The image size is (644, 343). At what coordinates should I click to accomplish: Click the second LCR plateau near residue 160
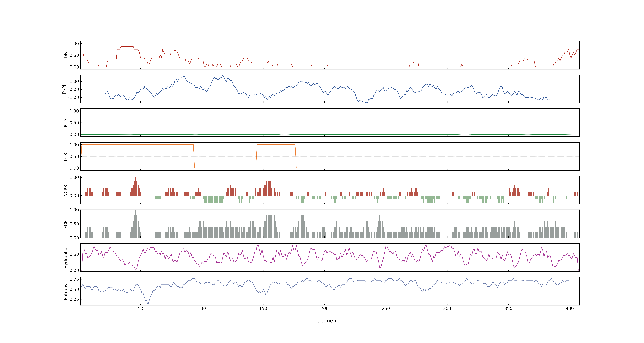pyautogui.click(x=276, y=145)
